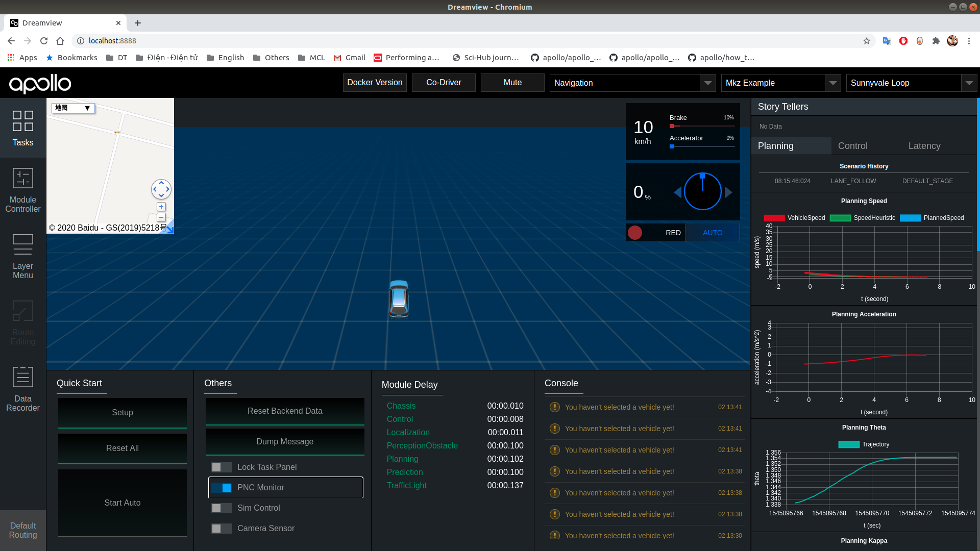The width and height of the screenshot is (980, 551).
Task: Open the Default Routing option
Action: tap(23, 530)
